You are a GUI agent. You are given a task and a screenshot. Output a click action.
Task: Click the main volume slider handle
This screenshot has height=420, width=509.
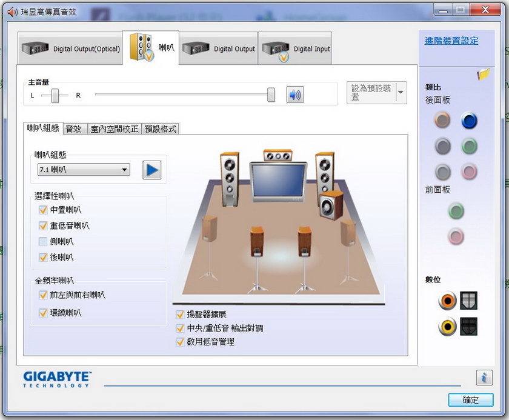click(x=271, y=95)
